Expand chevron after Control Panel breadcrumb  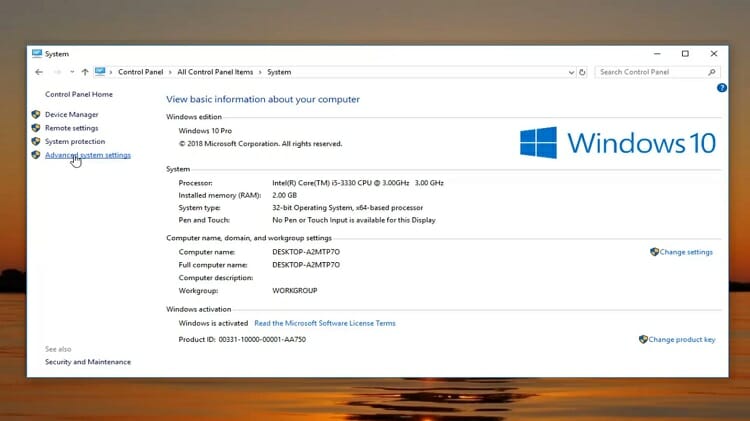tap(170, 72)
